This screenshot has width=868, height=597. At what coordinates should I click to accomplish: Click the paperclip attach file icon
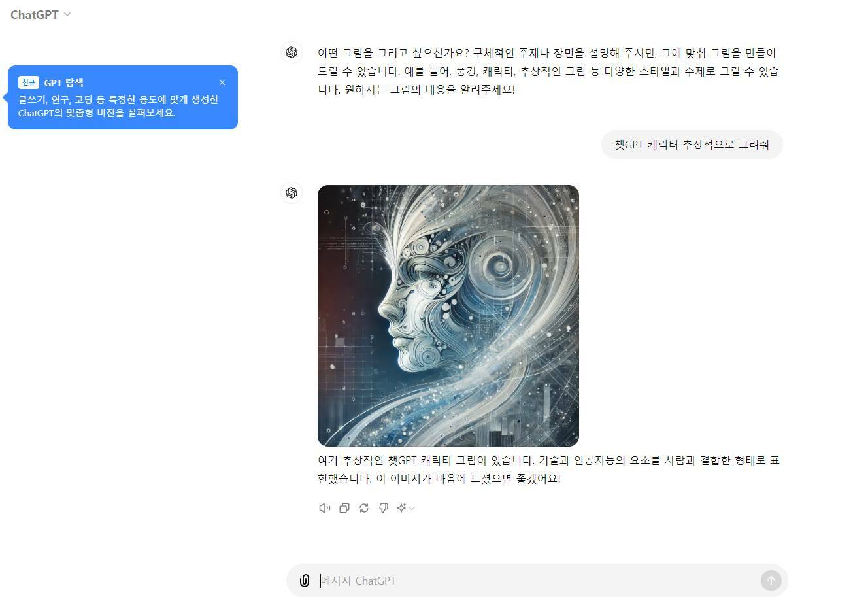click(305, 581)
